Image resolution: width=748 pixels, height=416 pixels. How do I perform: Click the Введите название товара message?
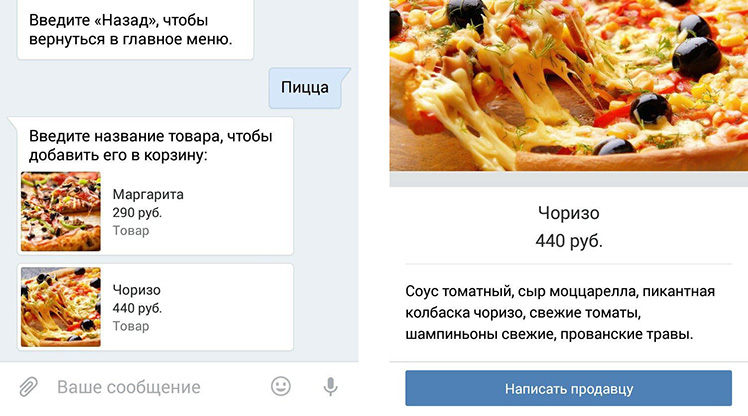(151, 145)
